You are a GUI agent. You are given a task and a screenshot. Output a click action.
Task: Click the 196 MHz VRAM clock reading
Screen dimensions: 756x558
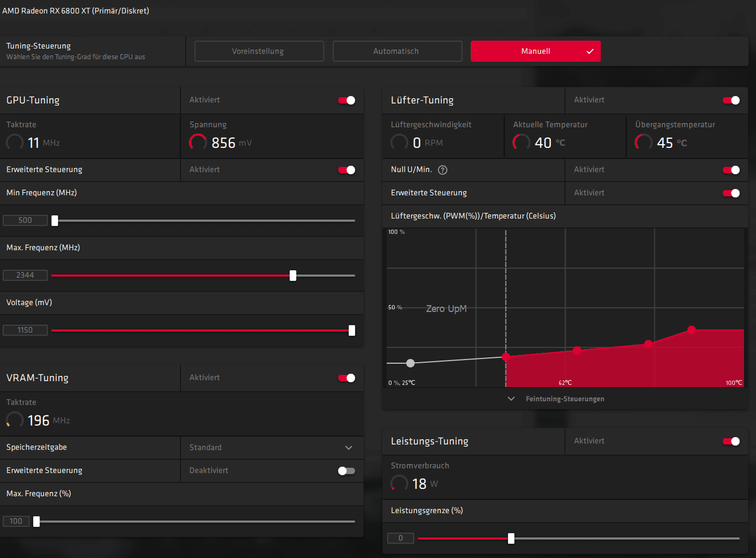point(49,420)
